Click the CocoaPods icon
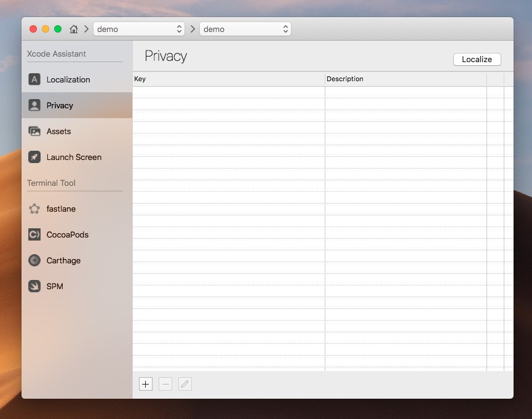The image size is (532, 419). click(x=34, y=234)
